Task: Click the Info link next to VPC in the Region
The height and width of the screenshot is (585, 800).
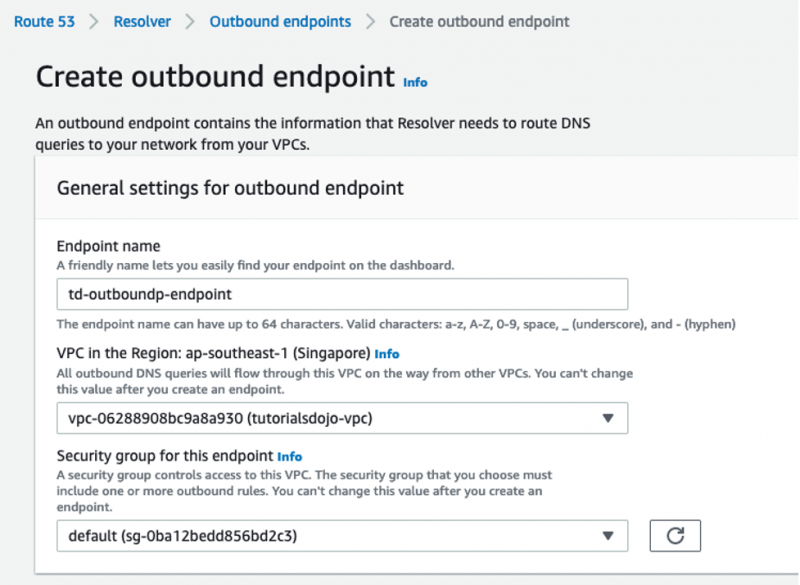Action: (x=385, y=354)
